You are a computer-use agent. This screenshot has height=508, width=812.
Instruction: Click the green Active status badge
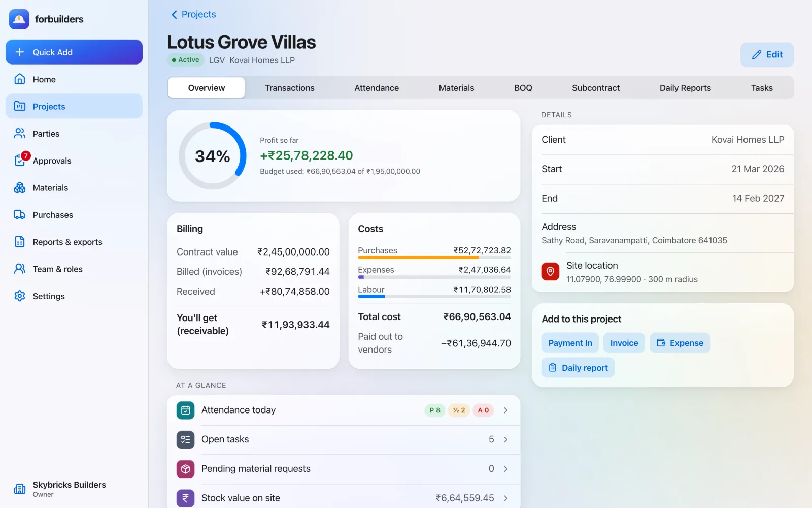[x=186, y=60]
